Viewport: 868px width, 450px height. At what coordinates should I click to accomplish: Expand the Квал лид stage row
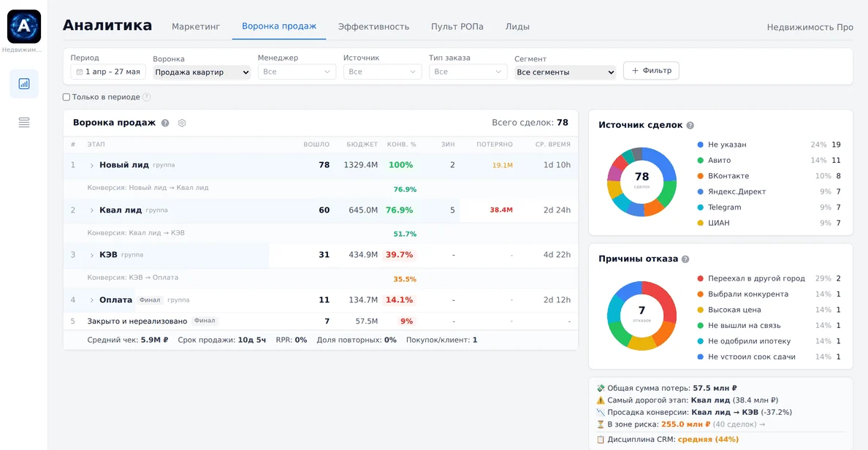(92, 210)
